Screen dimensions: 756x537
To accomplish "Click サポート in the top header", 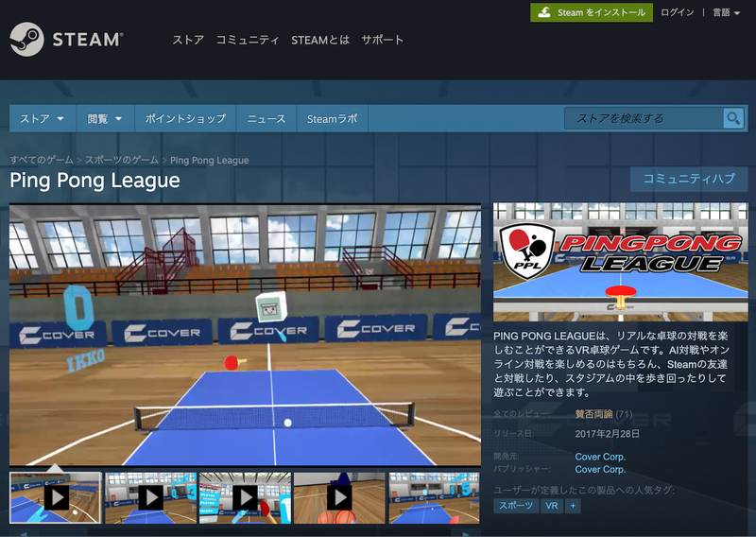I will tap(383, 40).
